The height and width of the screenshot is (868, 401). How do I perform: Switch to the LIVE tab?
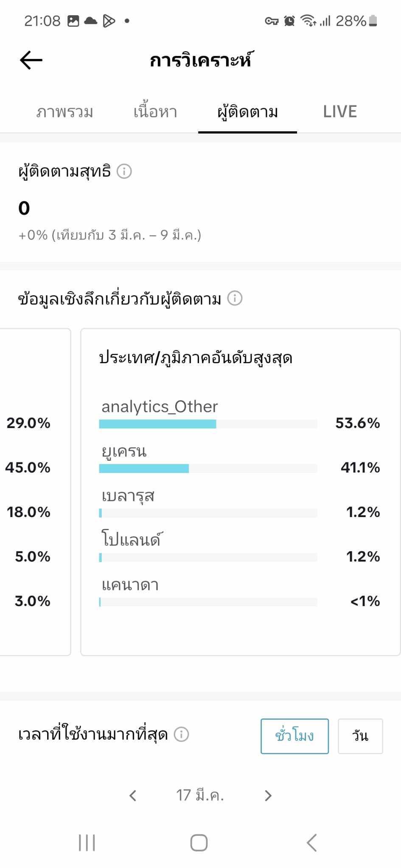point(340,111)
